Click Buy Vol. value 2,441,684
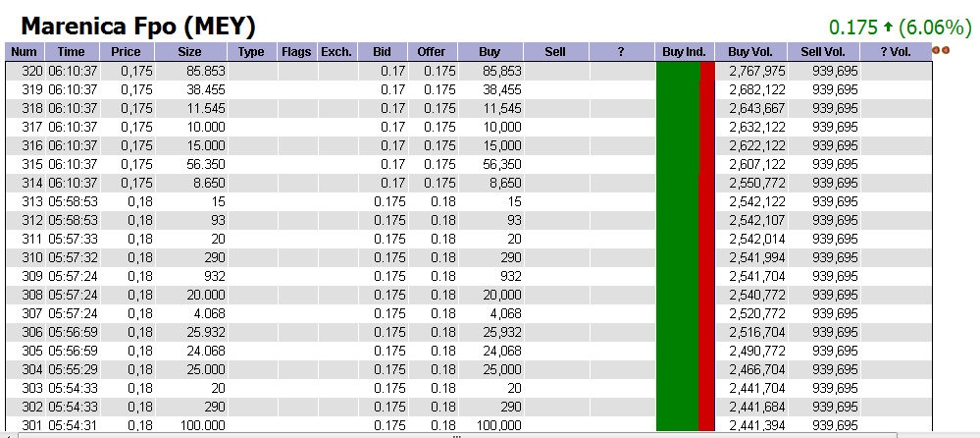The height and width of the screenshot is (438, 980). click(x=757, y=407)
